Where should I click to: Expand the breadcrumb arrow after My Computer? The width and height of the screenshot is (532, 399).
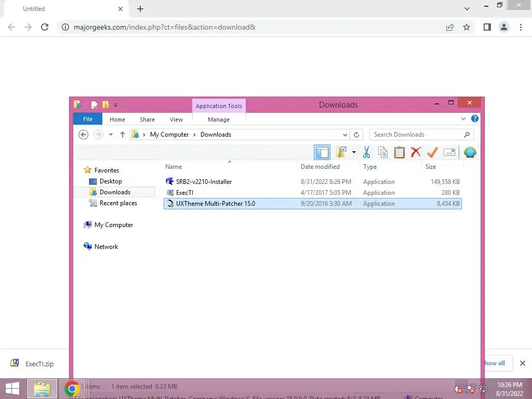(194, 135)
